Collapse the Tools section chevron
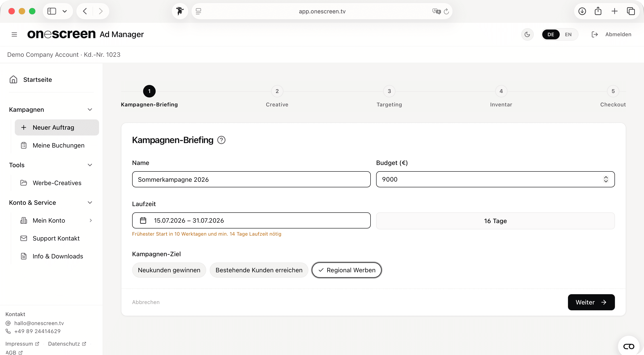The image size is (644, 355). (x=90, y=165)
